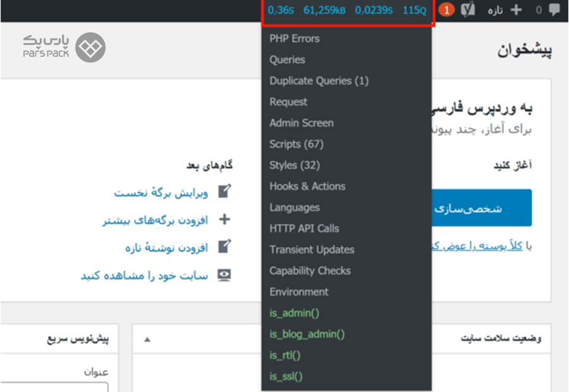The width and height of the screenshot is (569, 392).
Task: Open the Environment entry
Action: pos(298,291)
